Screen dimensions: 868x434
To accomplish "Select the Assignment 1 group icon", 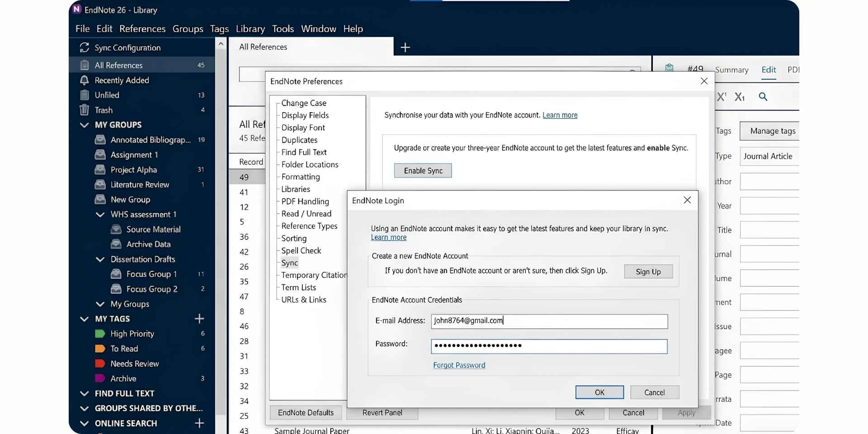I will click(100, 155).
